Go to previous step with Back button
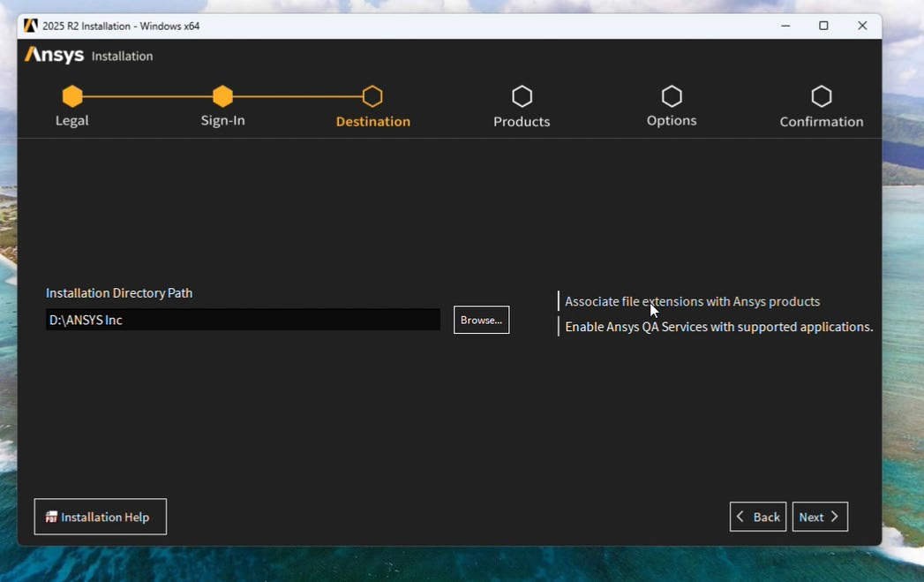The image size is (924, 582). coord(758,518)
